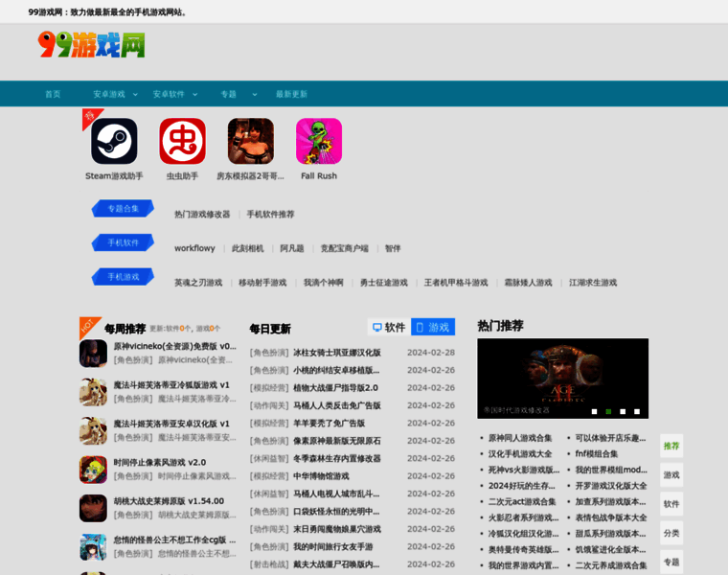
Task: Open the Steam游戏助手 app icon
Action: 114,141
